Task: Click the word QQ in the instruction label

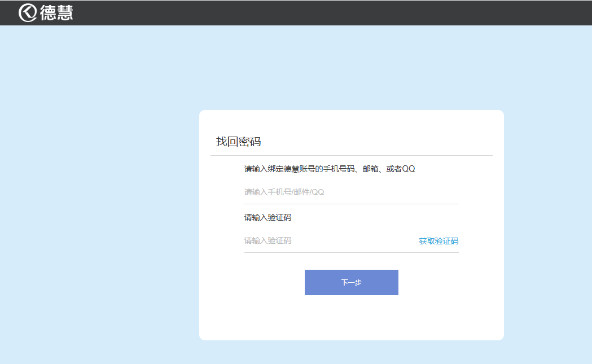Action: click(x=408, y=169)
